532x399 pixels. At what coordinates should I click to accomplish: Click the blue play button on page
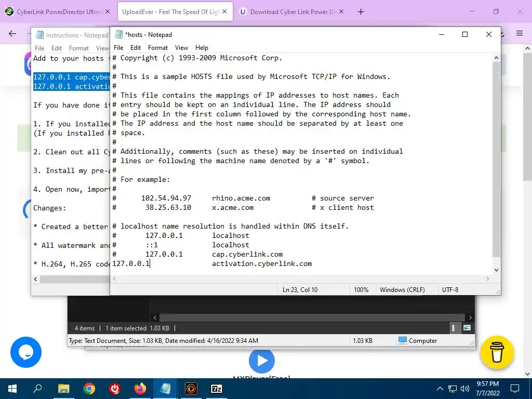pos(262,361)
